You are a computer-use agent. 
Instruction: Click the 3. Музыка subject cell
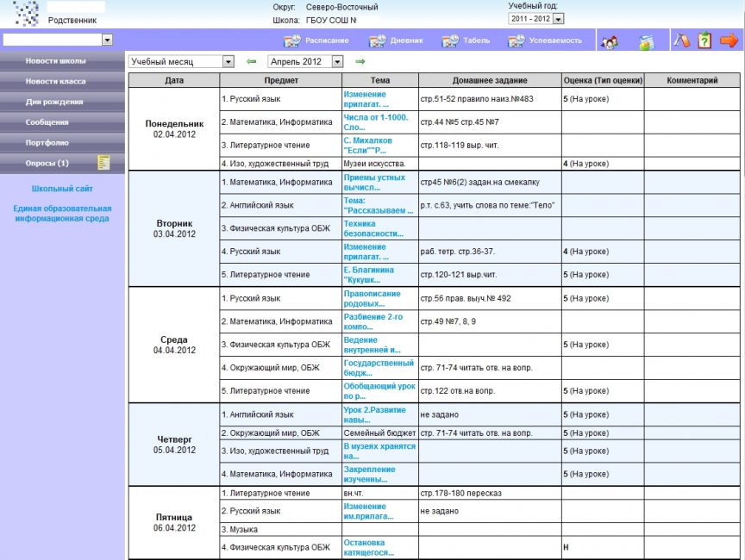[x=281, y=529]
